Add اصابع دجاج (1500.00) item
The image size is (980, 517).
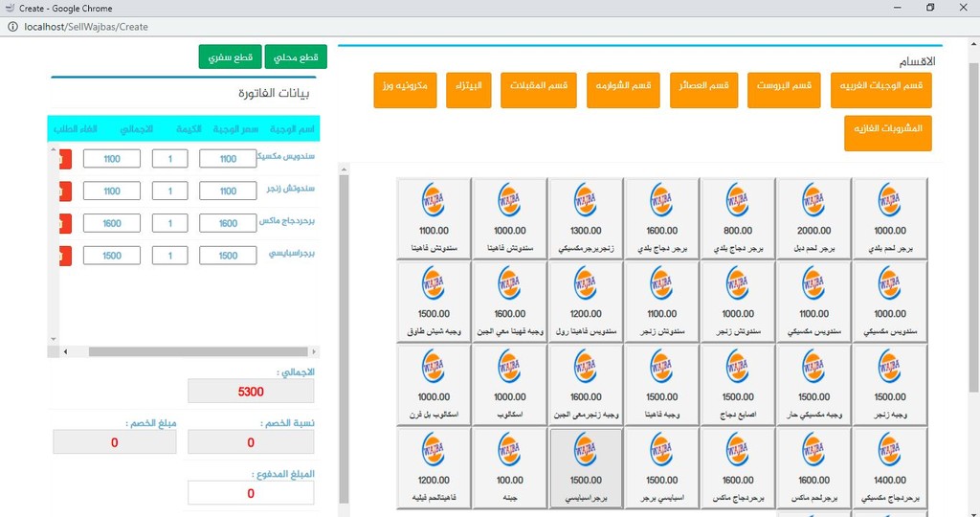pos(738,385)
